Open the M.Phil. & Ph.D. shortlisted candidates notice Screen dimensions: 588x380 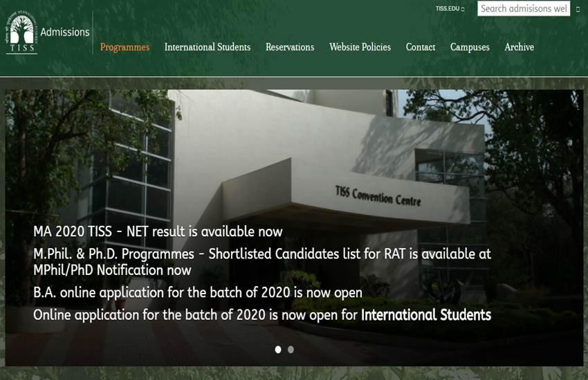click(261, 254)
